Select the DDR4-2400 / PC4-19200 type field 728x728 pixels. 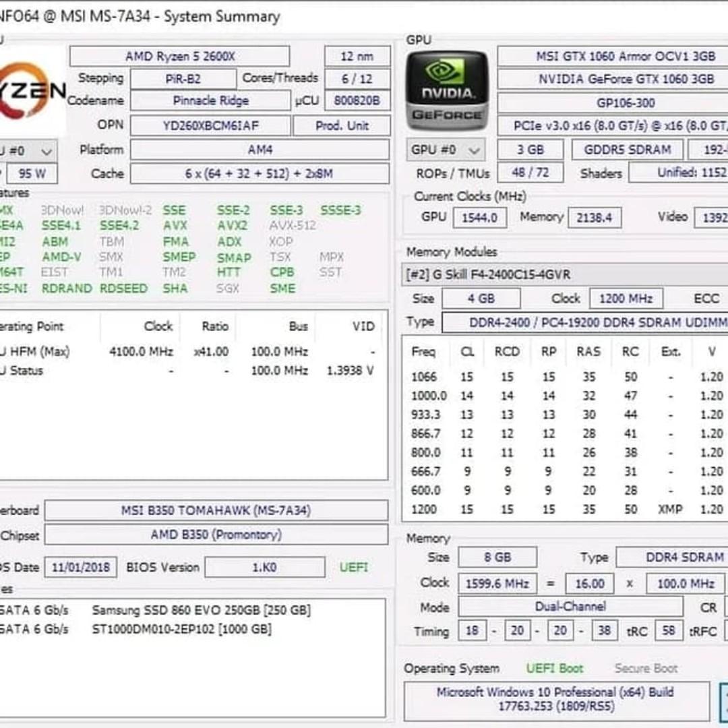click(585, 323)
